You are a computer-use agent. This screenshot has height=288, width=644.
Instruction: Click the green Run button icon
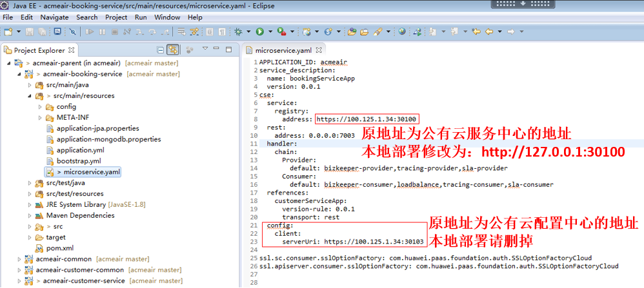pos(259,31)
